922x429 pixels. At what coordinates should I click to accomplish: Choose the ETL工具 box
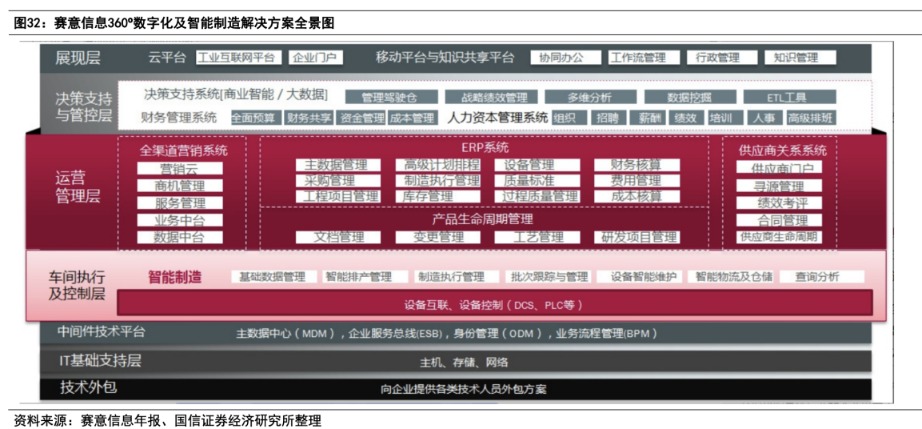[786, 98]
